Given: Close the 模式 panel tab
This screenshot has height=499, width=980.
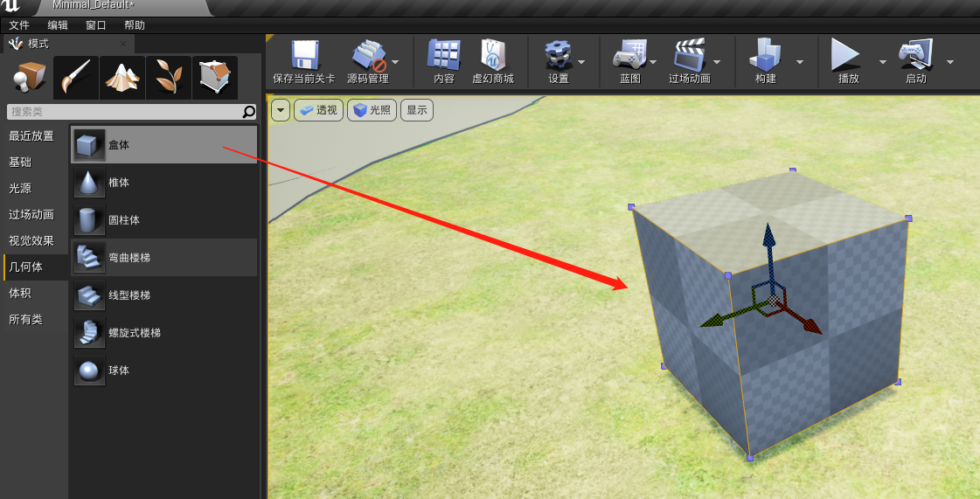Looking at the screenshot, I should tap(123, 44).
